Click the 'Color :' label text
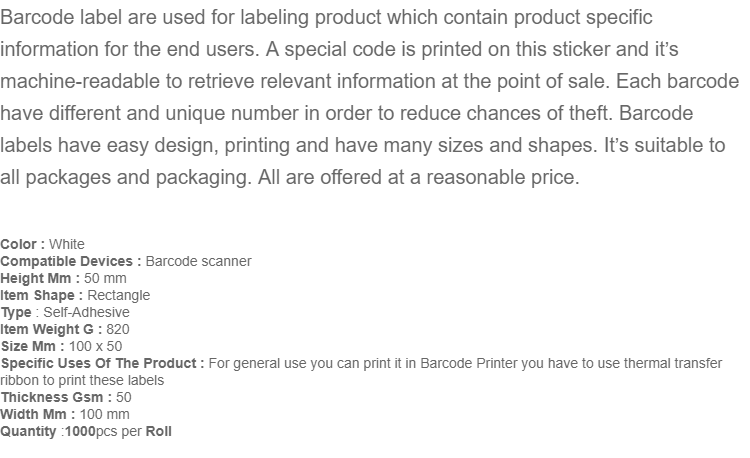 22,244
